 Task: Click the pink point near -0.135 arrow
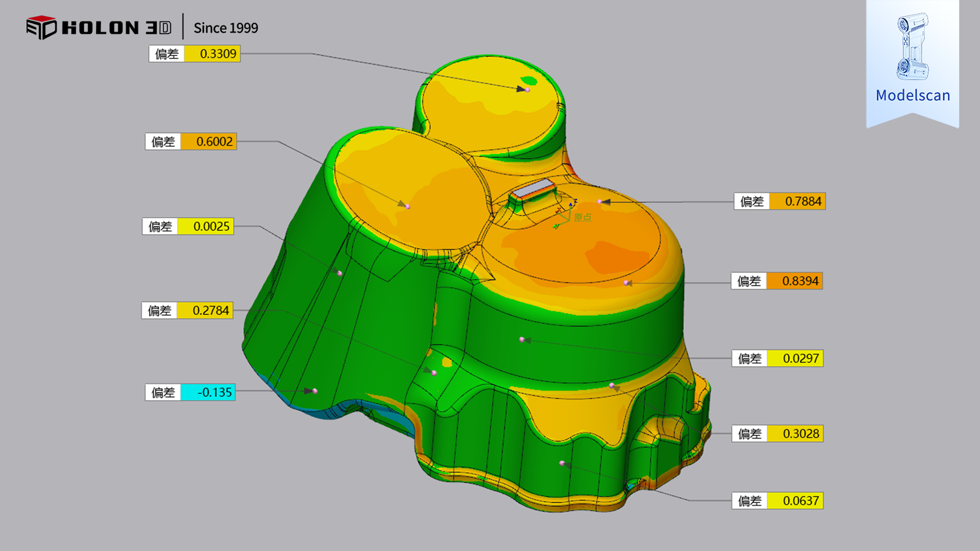pos(315,391)
